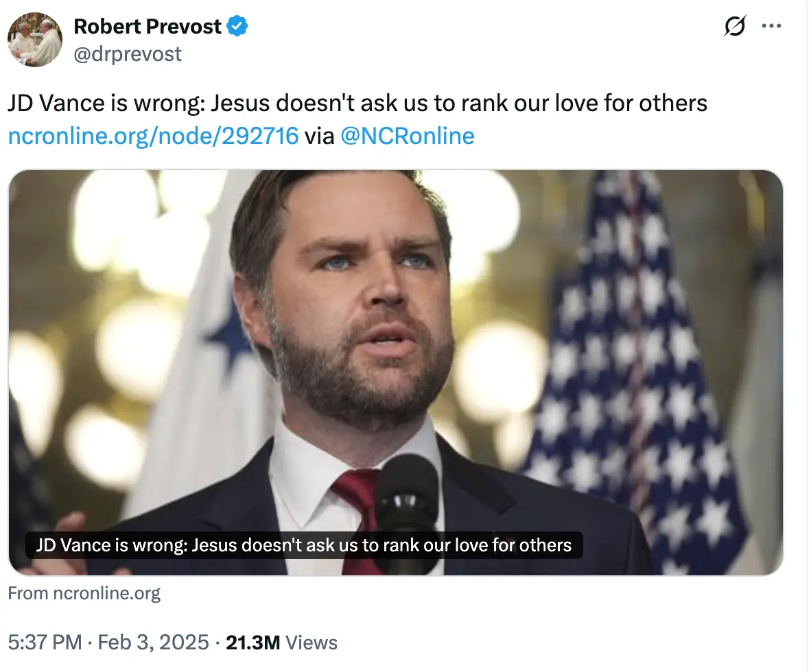Image resolution: width=811 pixels, height=672 pixels.
Task: Click the 5:37 PM Feb 3, 2025 timestamp
Action: (106, 643)
